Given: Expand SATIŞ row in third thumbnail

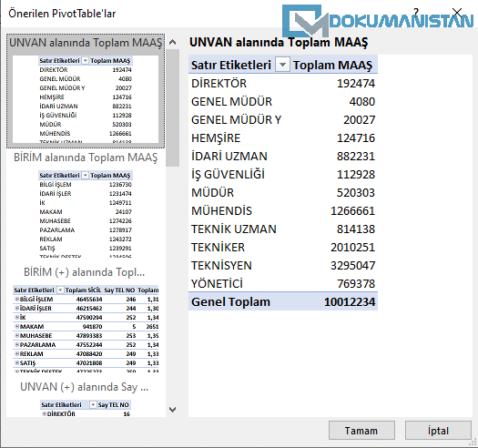Looking at the screenshot, I should coord(16,363).
